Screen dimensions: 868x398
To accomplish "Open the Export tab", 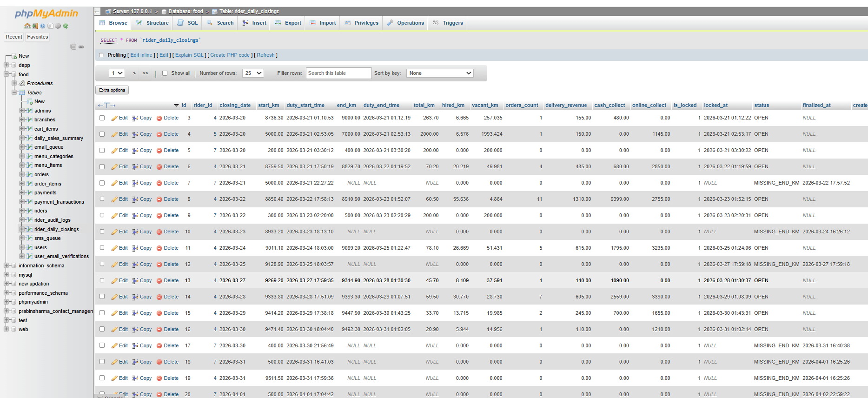I will coord(288,23).
